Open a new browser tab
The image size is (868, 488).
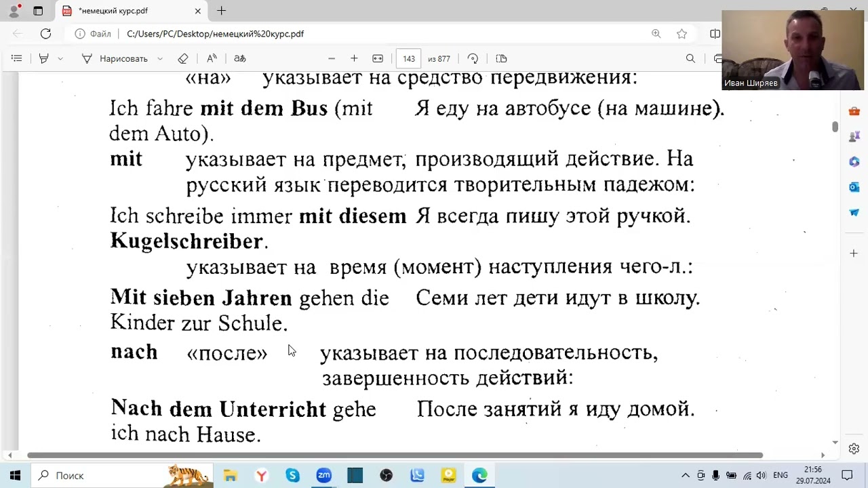(222, 11)
